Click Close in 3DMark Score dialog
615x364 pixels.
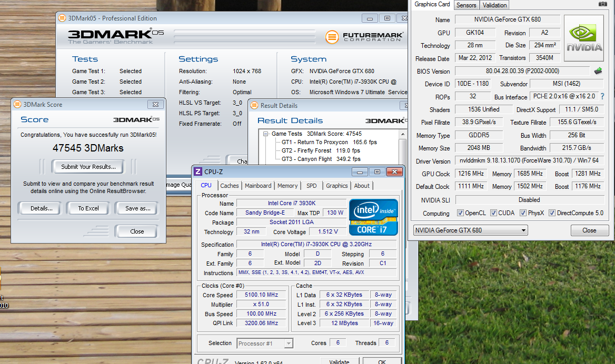[137, 231]
